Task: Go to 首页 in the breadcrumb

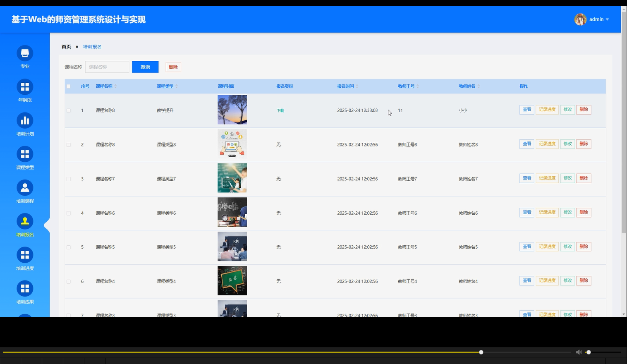Action: [66, 47]
